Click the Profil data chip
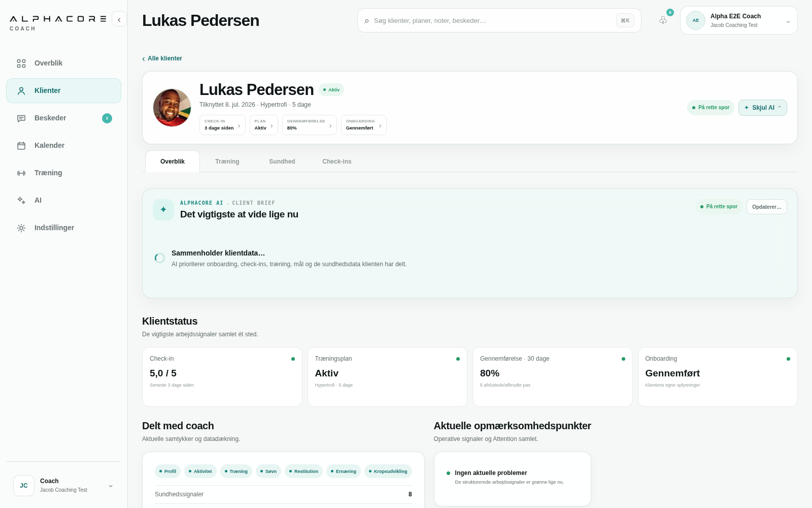This screenshot has width=812, height=508. (167, 471)
